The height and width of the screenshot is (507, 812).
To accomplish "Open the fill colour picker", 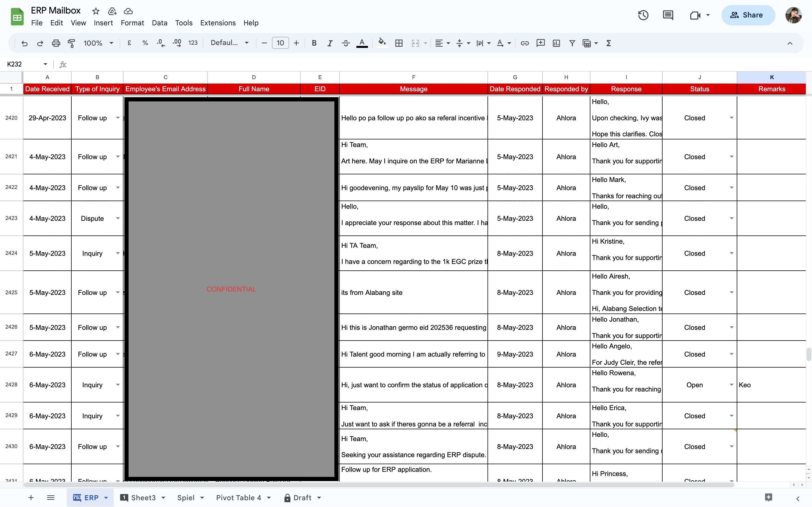I will pos(382,43).
